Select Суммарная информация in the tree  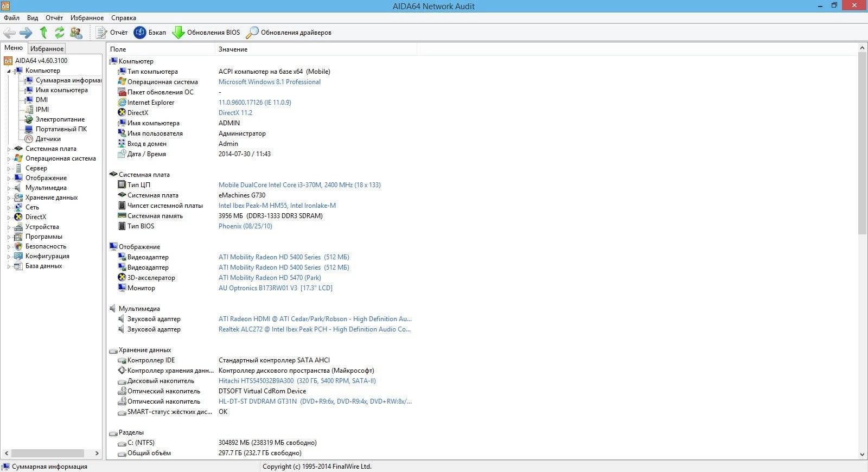point(68,80)
